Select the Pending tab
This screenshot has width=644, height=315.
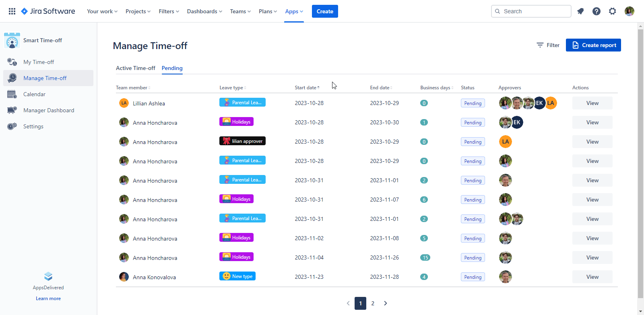(172, 68)
